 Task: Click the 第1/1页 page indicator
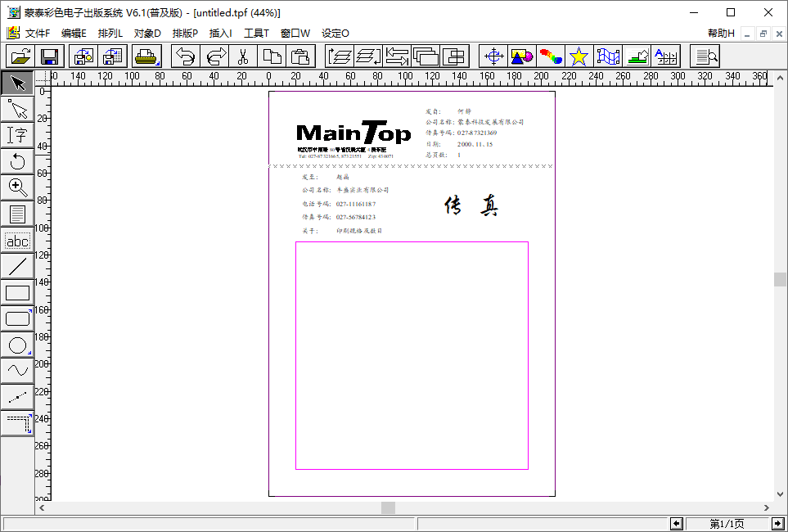pyautogui.click(x=727, y=524)
